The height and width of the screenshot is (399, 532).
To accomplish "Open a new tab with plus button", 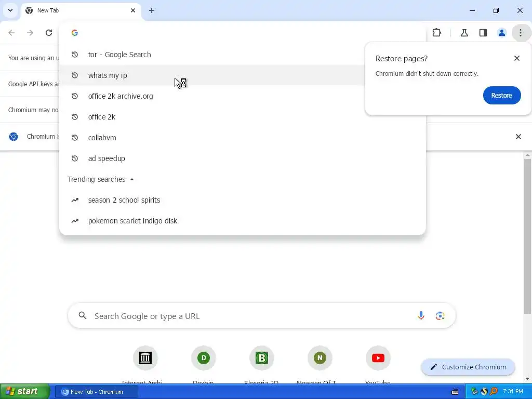I will tap(152, 10).
